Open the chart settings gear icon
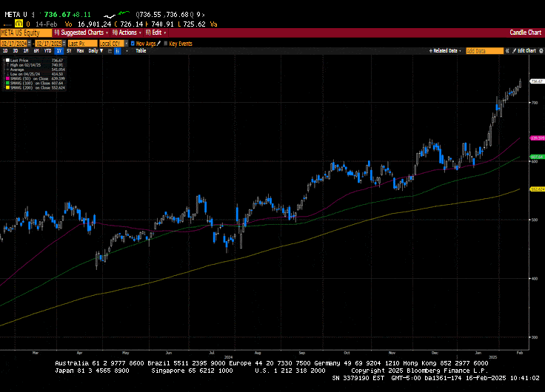This screenshot has width=545, height=392. click(x=540, y=50)
